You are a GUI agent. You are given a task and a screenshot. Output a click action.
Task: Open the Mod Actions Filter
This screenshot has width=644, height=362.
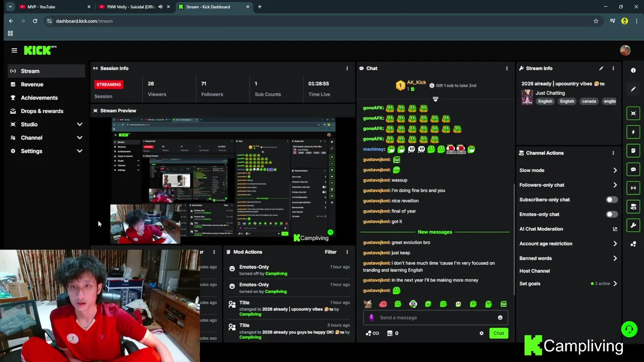click(331, 252)
